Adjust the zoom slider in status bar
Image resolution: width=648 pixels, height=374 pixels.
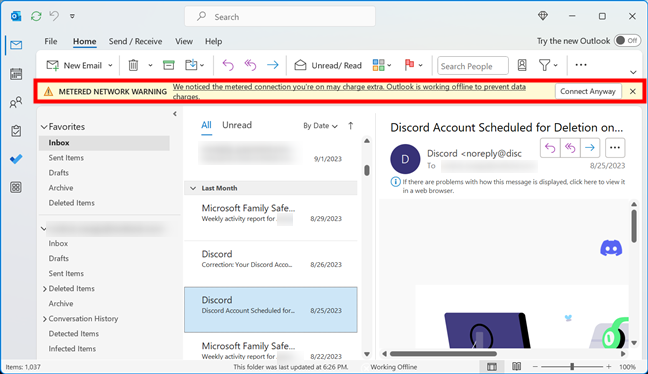point(572,367)
